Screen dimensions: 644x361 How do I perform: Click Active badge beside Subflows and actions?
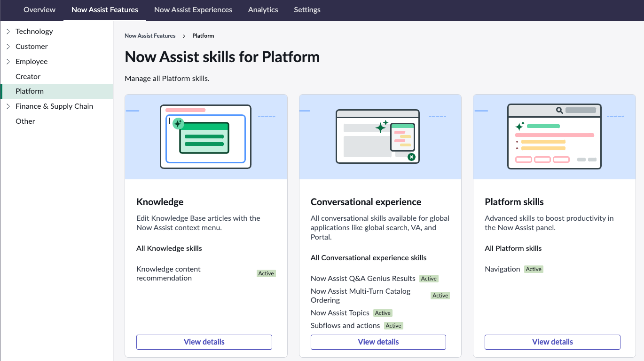[393, 326]
